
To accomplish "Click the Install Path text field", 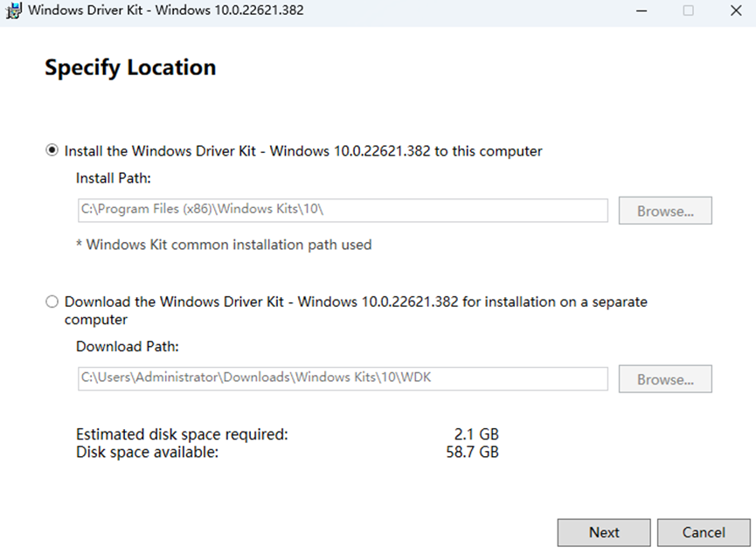I will 343,211.
